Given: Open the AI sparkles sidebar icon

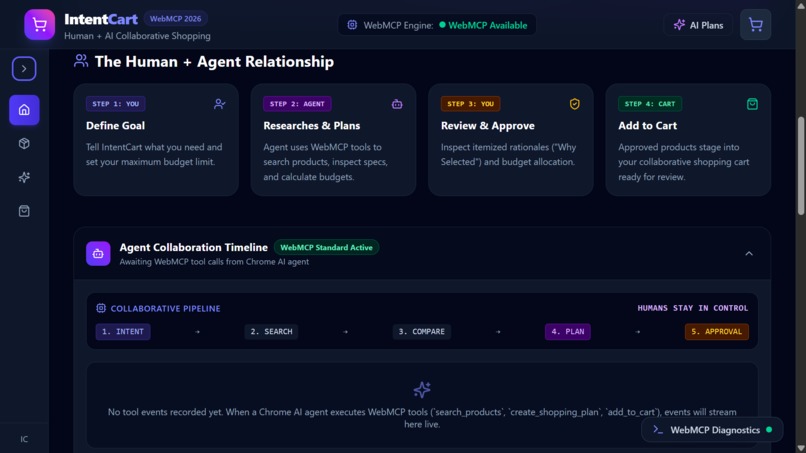Looking at the screenshot, I should pyautogui.click(x=24, y=177).
